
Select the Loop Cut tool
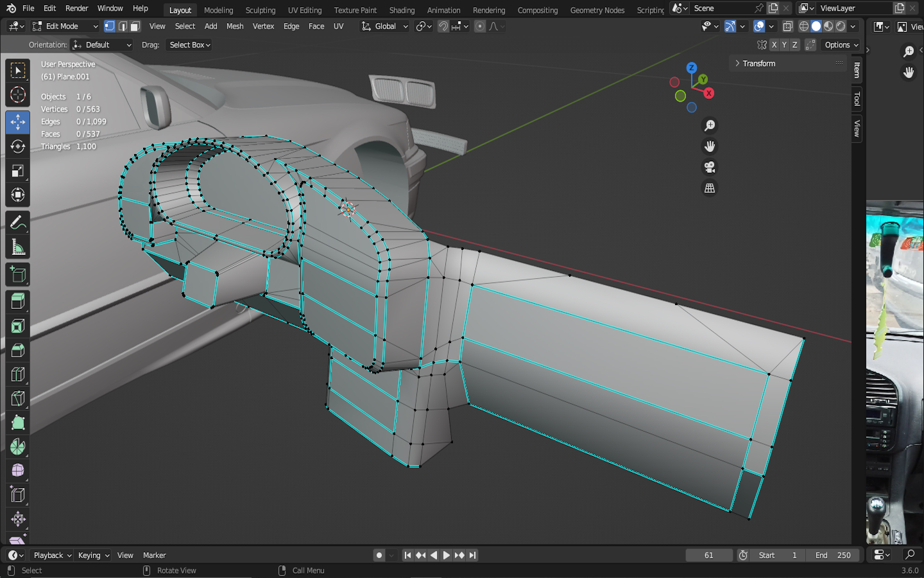point(17,374)
